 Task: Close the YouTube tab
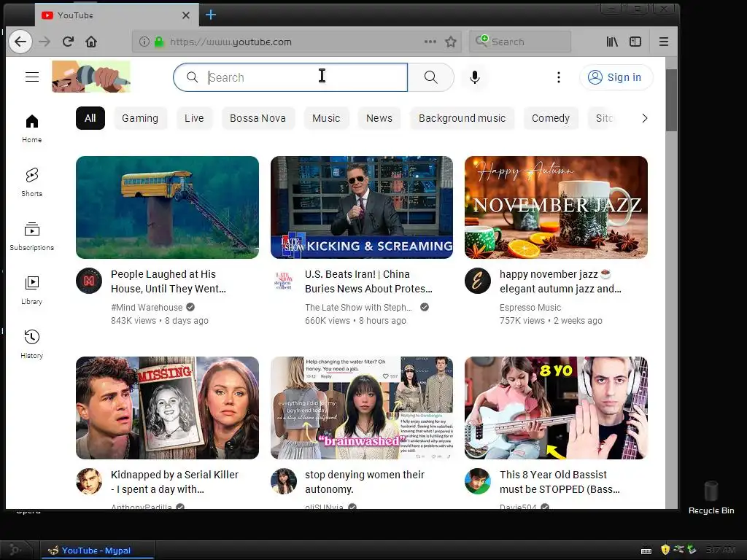click(x=186, y=15)
